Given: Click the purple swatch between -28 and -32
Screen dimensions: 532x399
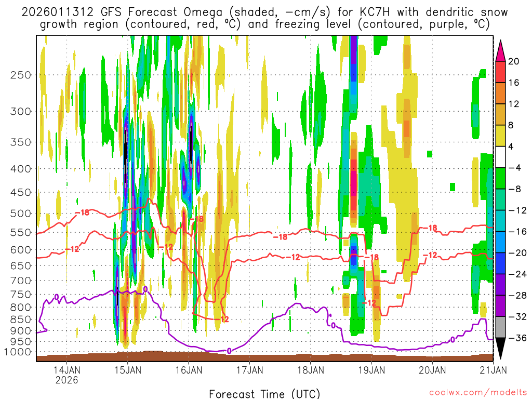Looking at the screenshot, I should (500, 305).
